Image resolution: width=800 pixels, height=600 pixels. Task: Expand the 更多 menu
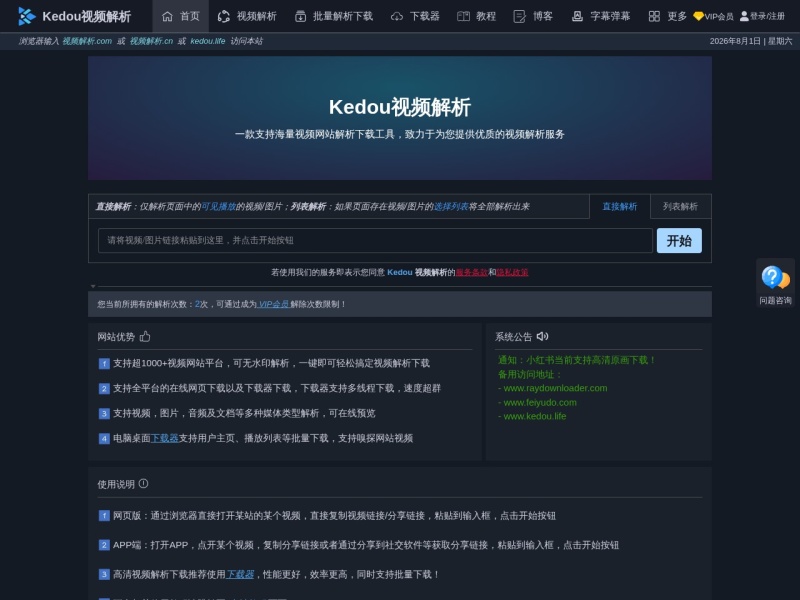tap(667, 16)
